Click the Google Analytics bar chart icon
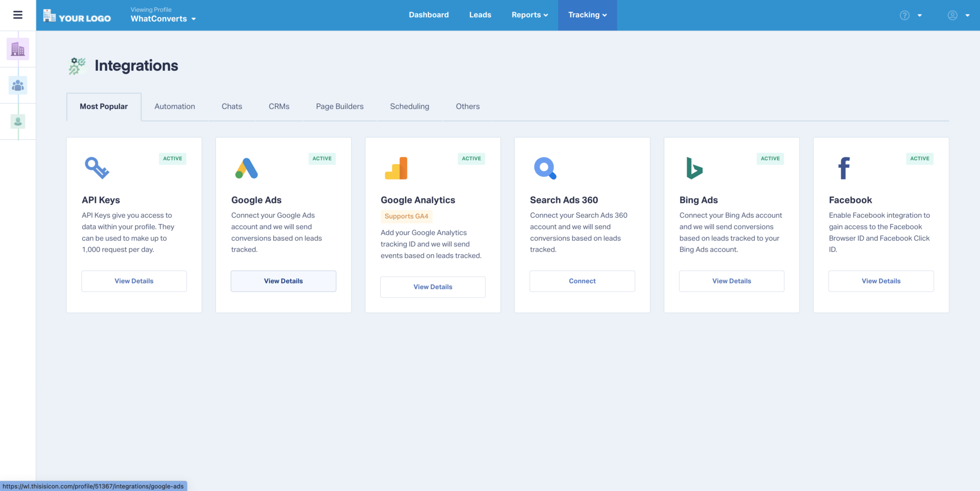Viewport: 980px width, 491px height. (396, 168)
